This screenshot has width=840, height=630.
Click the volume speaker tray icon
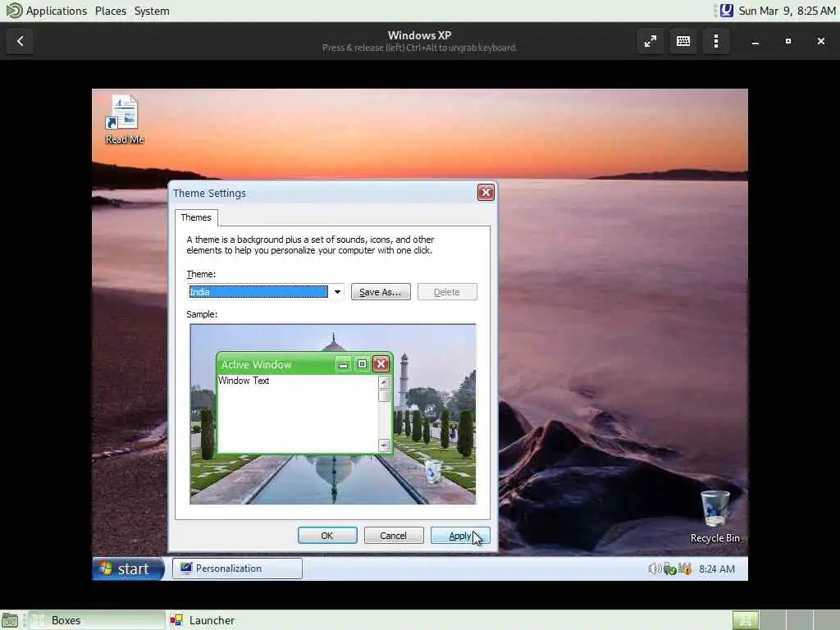point(654,569)
